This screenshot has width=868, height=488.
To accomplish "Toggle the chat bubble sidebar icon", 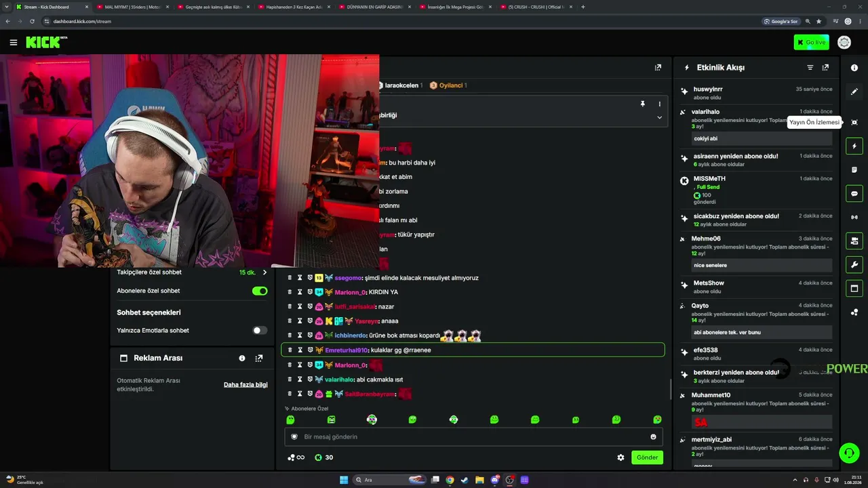I will pos(854,194).
